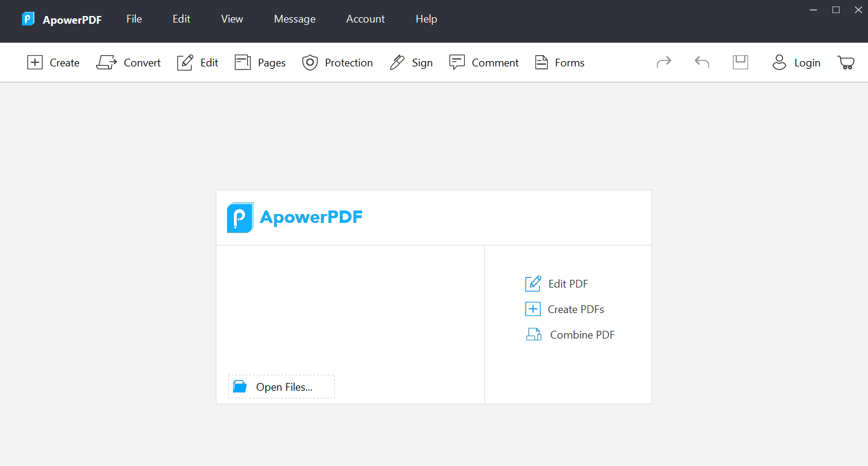The height and width of the screenshot is (466, 868).
Task: Click the Comment speech bubble icon
Action: point(457,62)
